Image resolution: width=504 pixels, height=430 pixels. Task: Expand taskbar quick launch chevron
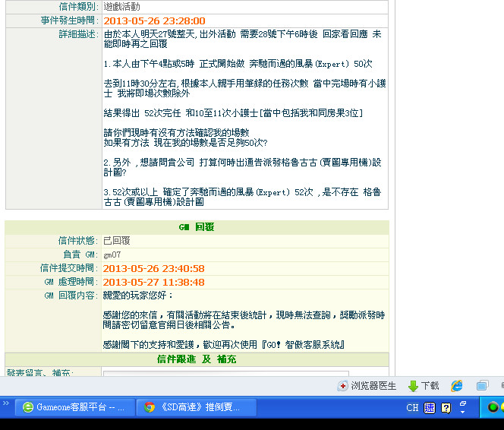coord(6,403)
